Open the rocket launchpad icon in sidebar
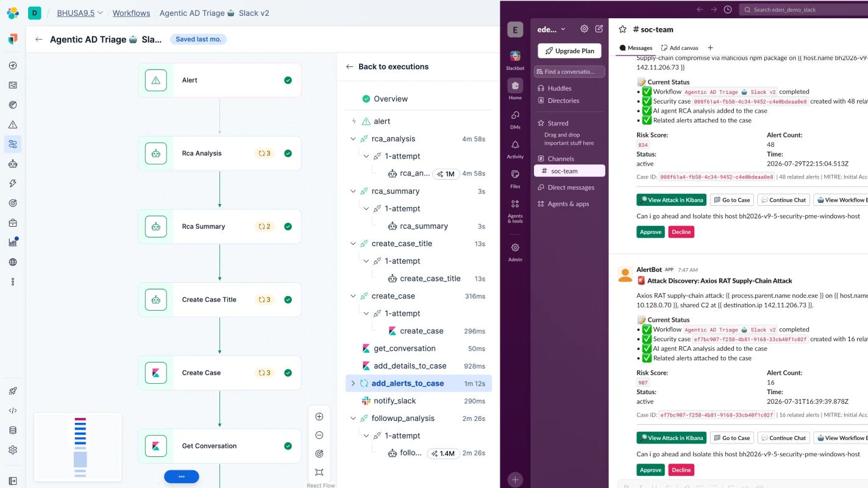The width and height of the screenshot is (868, 488). coord(13,391)
